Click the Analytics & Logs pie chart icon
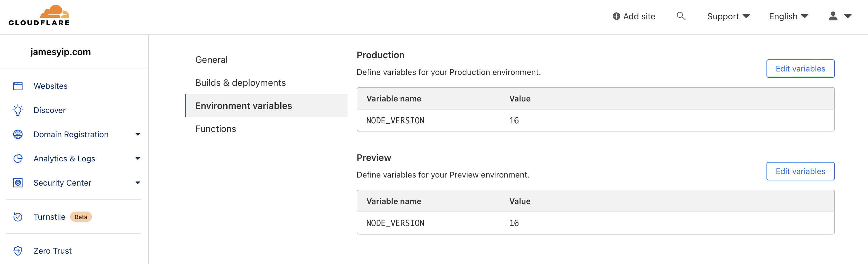The width and height of the screenshot is (868, 264). click(18, 159)
